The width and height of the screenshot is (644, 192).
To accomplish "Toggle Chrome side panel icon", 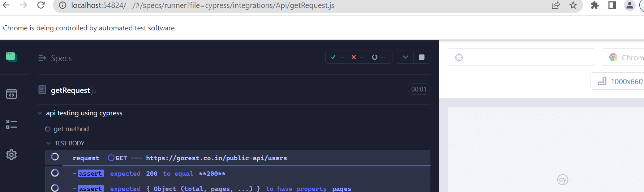I will coord(612,5).
